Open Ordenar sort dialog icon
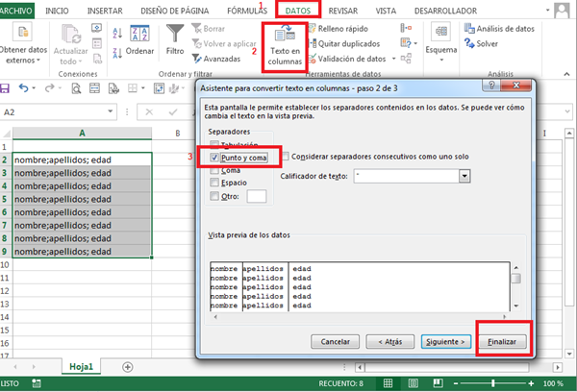 139,35
